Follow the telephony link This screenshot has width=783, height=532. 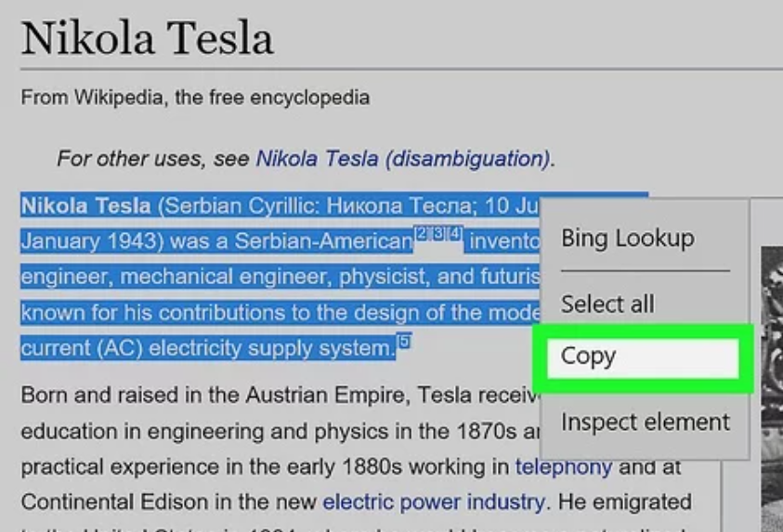(x=563, y=467)
